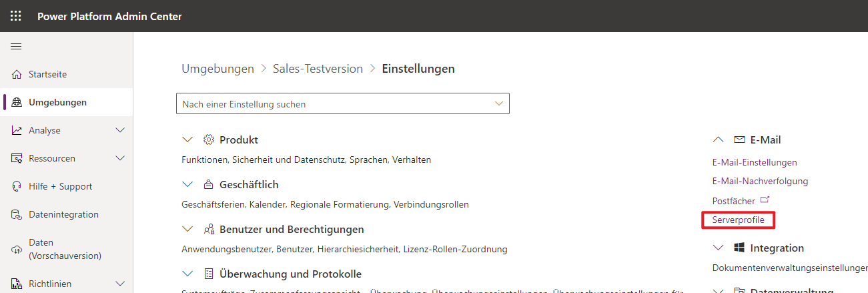Screen dimensions: 868x293
Task: Select Umgebungen in the sidebar
Action: (67, 102)
